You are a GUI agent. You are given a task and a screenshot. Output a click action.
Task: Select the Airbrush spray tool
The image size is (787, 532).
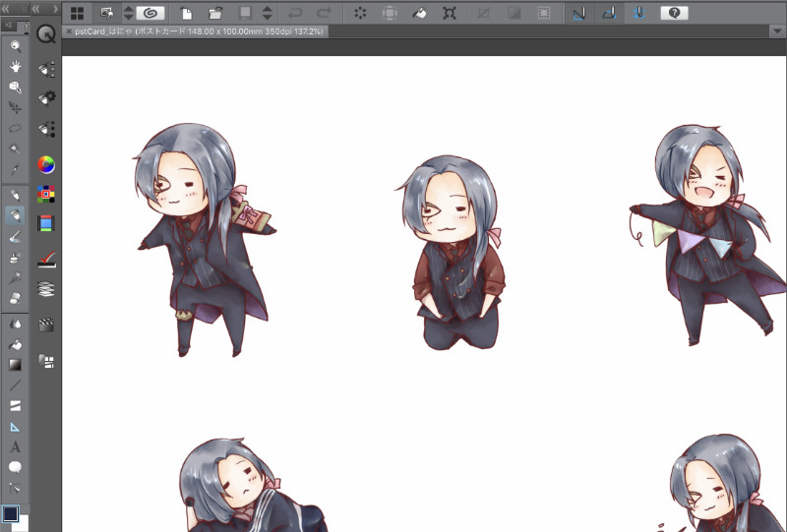click(x=16, y=257)
